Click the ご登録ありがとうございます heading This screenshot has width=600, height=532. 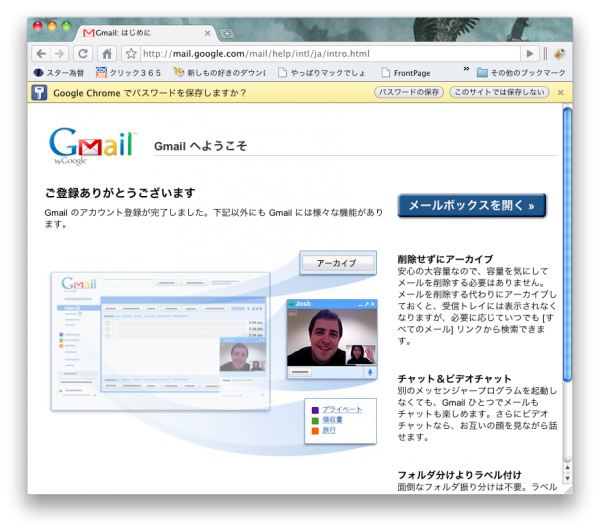pyautogui.click(x=120, y=193)
